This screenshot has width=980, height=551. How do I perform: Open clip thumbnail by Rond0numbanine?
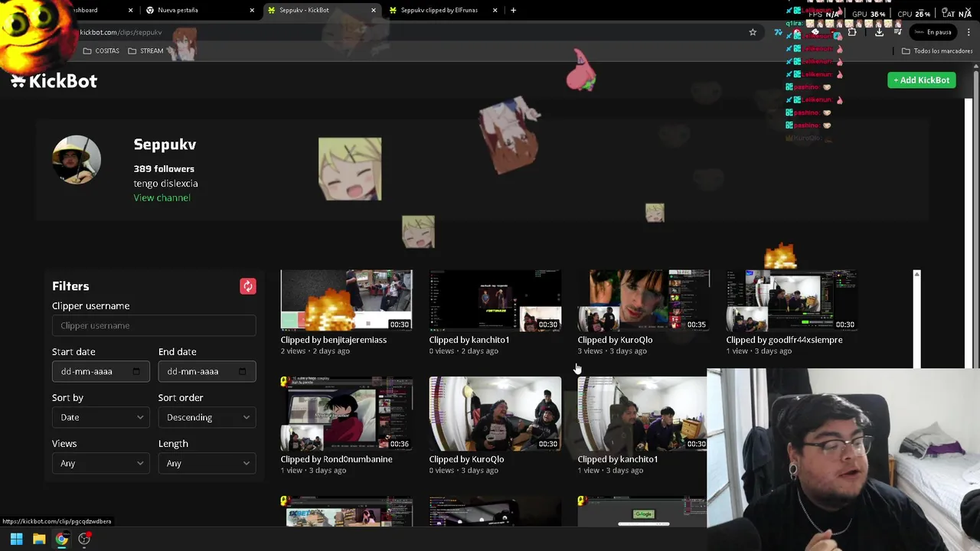coord(346,413)
